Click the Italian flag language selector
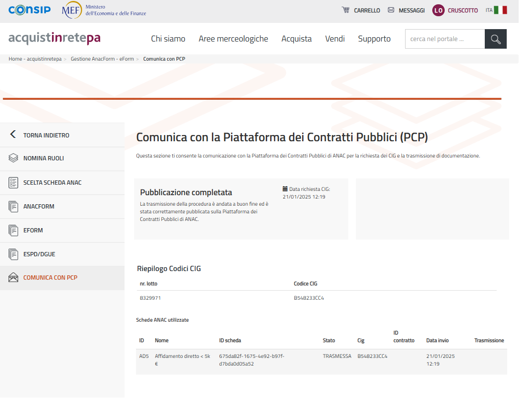This screenshot has height=398, width=532. point(500,10)
